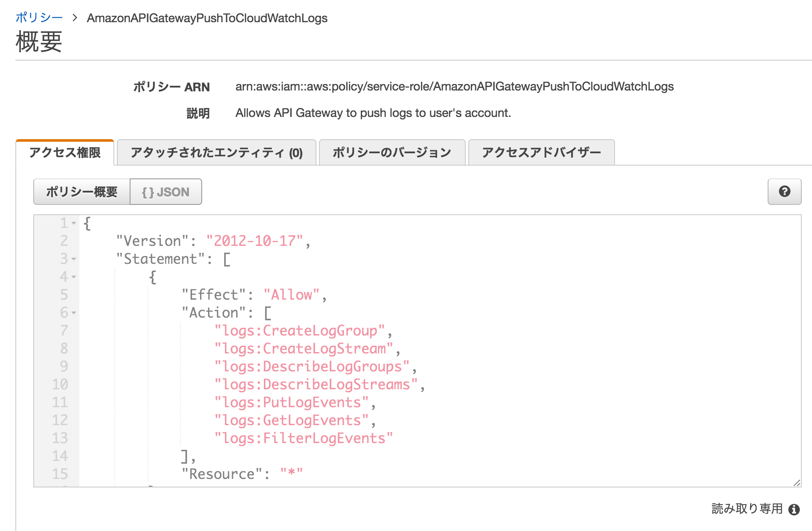Click the "Version" key in JSON

pyautogui.click(x=153, y=241)
